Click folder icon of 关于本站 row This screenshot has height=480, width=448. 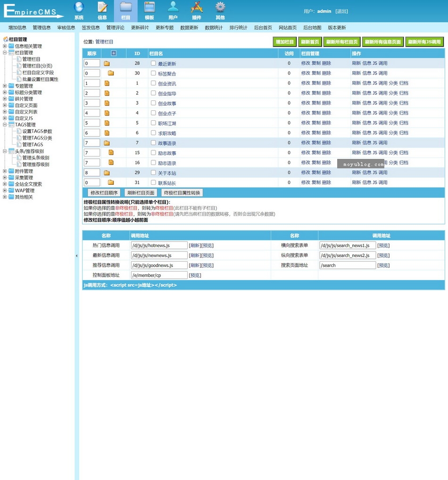pos(107,173)
